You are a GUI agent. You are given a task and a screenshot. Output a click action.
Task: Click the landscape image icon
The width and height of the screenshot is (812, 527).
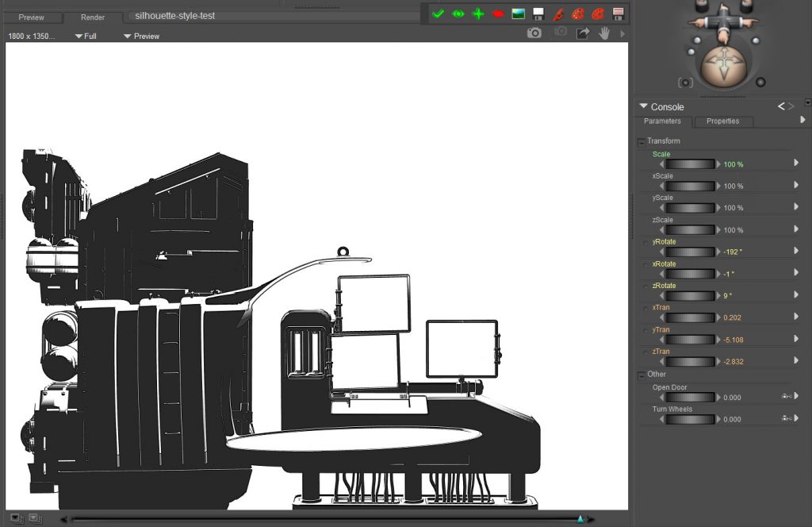click(x=518, y=13)
